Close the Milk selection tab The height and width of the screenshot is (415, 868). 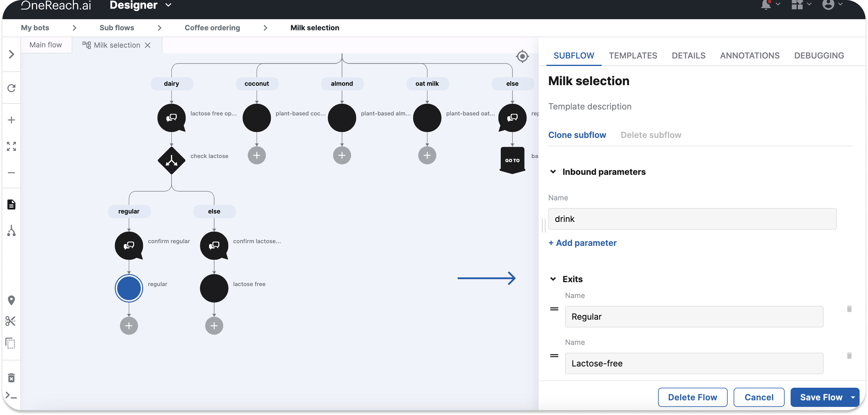coord(148,45)
